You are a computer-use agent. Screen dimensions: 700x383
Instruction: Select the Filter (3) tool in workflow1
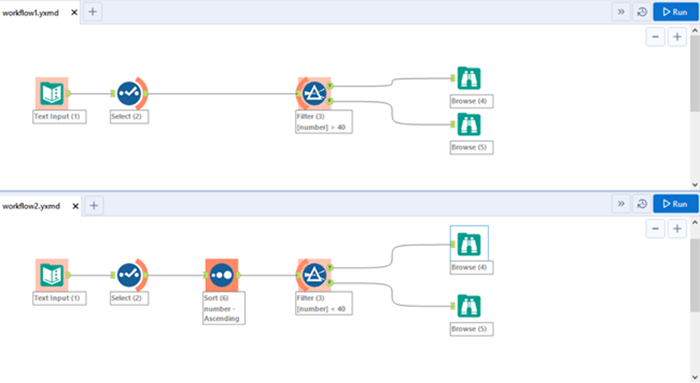pos(314,93)
